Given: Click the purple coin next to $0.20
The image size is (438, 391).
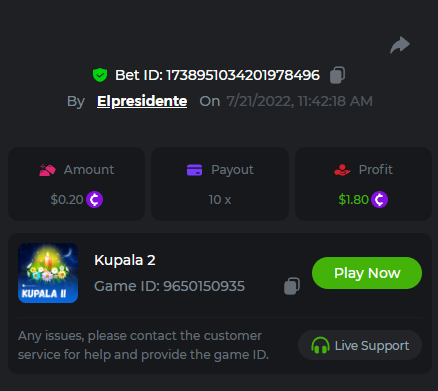Looking at the screenshot, I should [94, 200].
